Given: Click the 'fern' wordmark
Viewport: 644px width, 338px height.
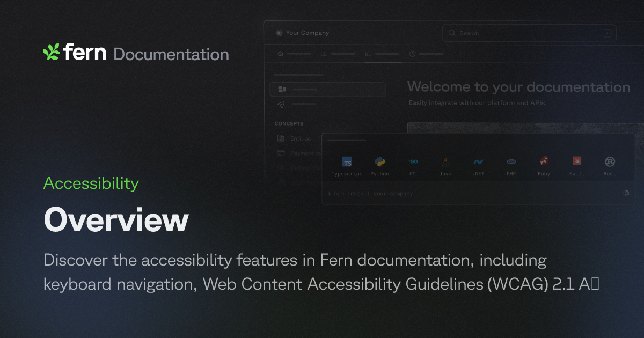Looking at the screenshot, I should coord(84,52).
